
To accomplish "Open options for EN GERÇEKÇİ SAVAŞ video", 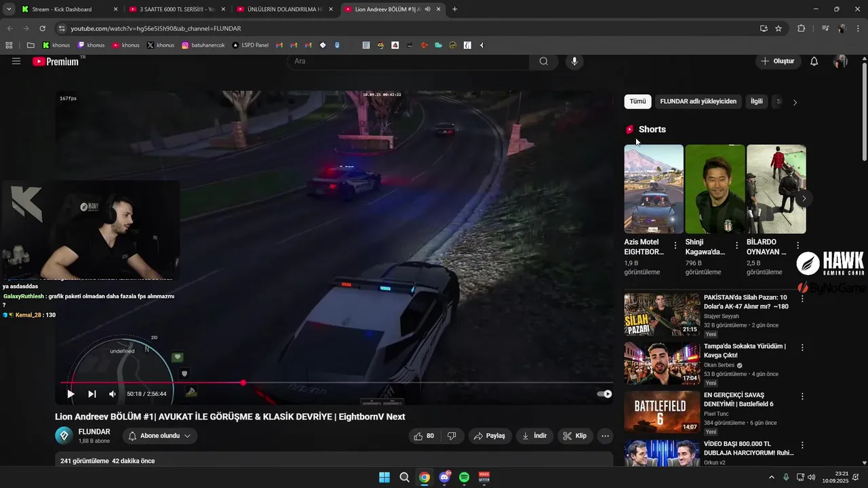I will click(x=802, y=396).
